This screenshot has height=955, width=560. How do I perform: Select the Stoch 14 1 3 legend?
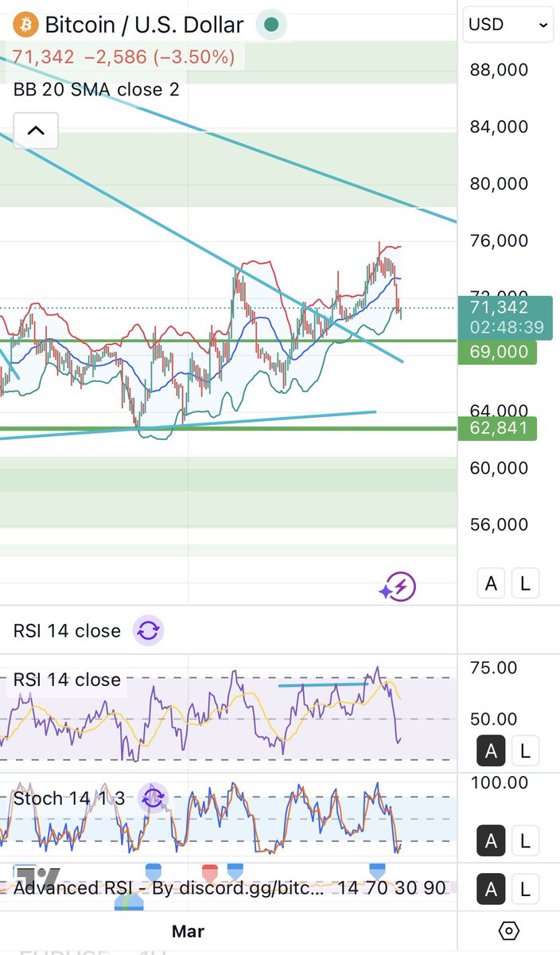[x=68, y=798]
